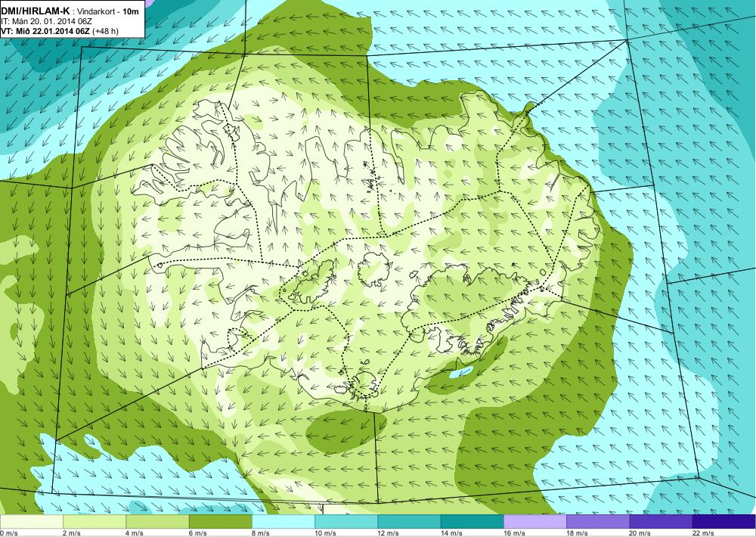Select the "12 m/s" legend label
Image resolution: width=756 pixels, height=537 pixels.
point(389,533)
